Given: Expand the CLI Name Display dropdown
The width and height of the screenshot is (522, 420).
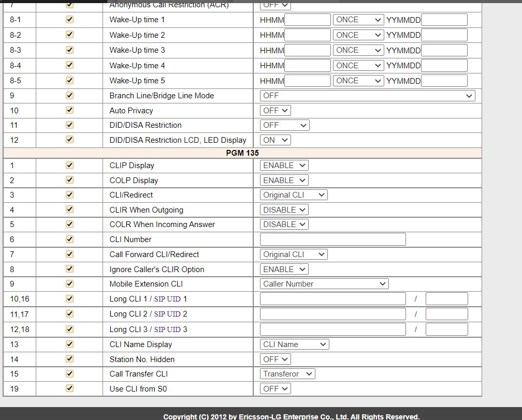Looking at the screenshot, I should tap(294, 344).
